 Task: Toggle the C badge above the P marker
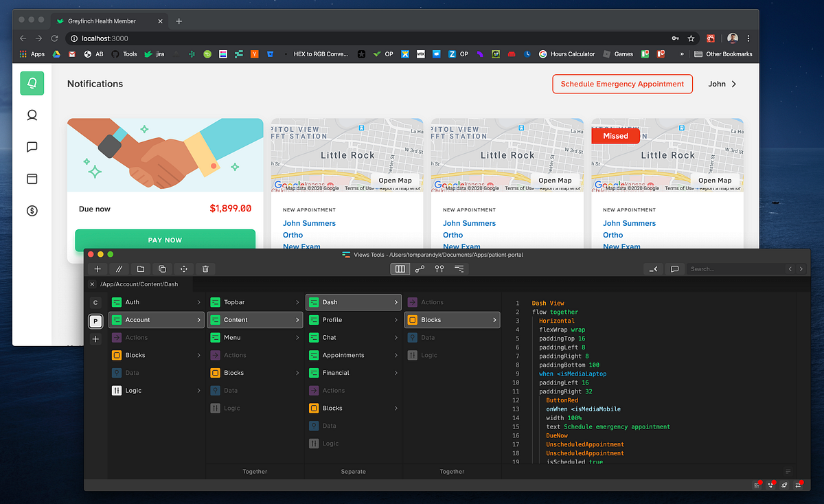point(95,302)
